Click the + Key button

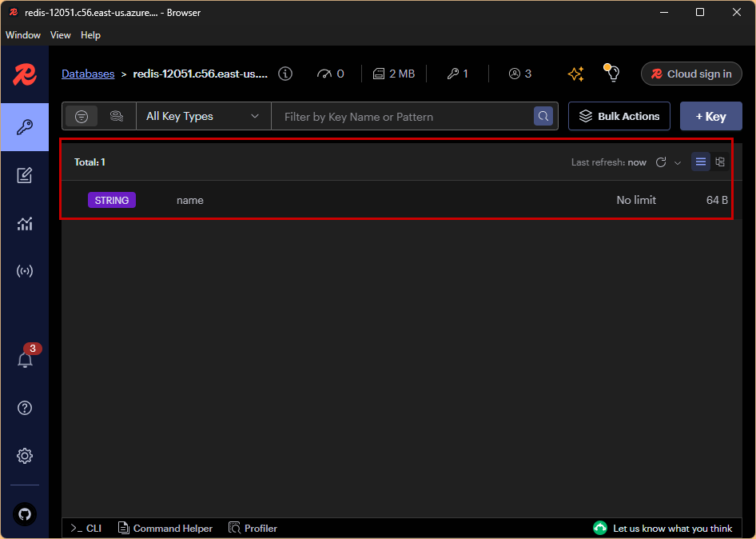point(710,116)
